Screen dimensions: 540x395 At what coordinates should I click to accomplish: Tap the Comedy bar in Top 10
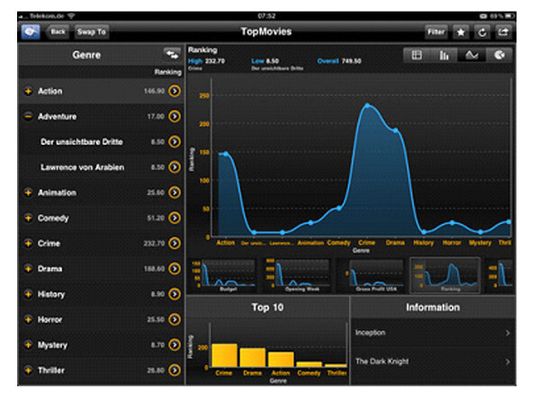click(x=309, y=364)
